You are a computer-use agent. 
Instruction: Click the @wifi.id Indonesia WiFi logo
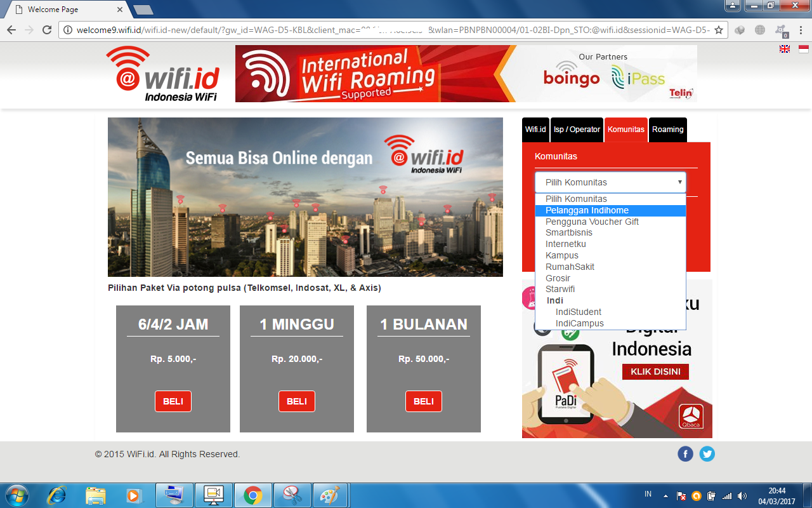[163, 74]
